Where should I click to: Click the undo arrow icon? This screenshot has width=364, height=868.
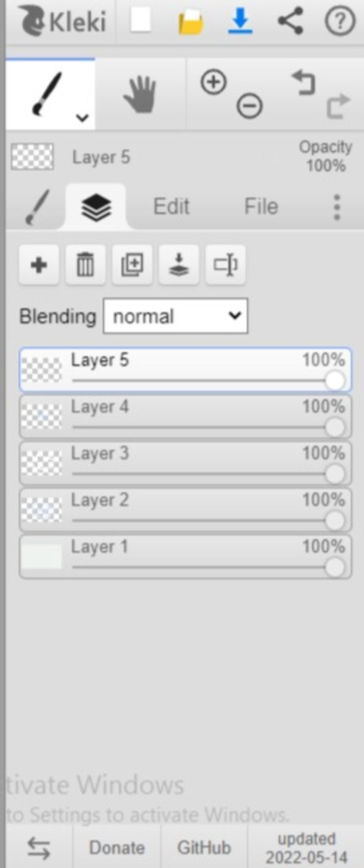click(x=304, y=82)
